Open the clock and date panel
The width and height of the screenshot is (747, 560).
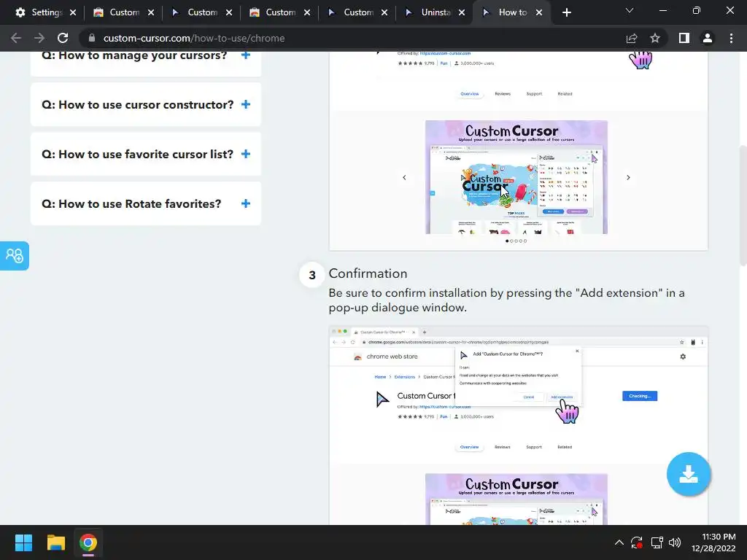pos(713,542)
